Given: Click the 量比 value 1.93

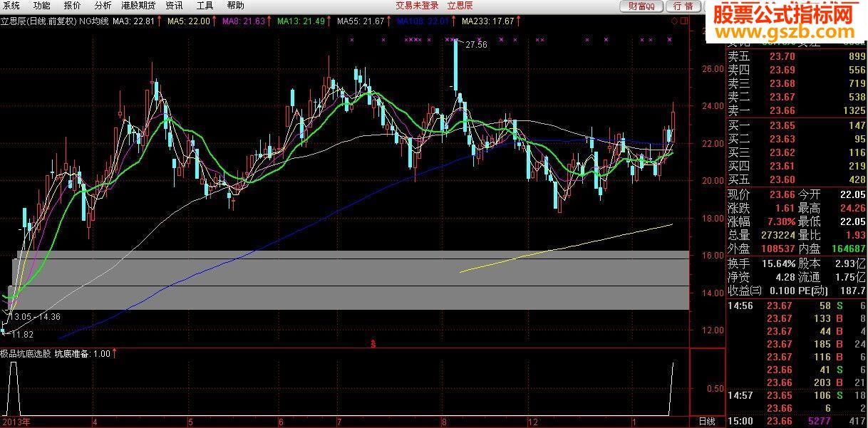Looking at the screenshot, I should click(x=855, y=235).
